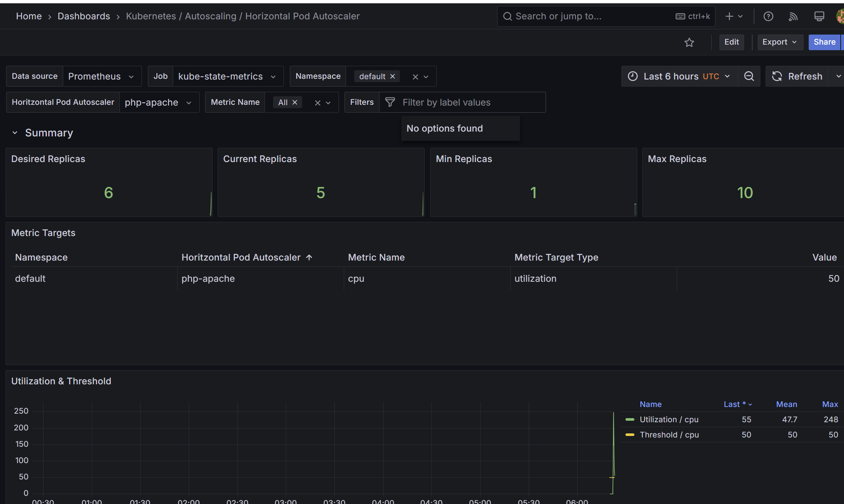Zoom out time range with magnifier icon

(x=749, y=76)
